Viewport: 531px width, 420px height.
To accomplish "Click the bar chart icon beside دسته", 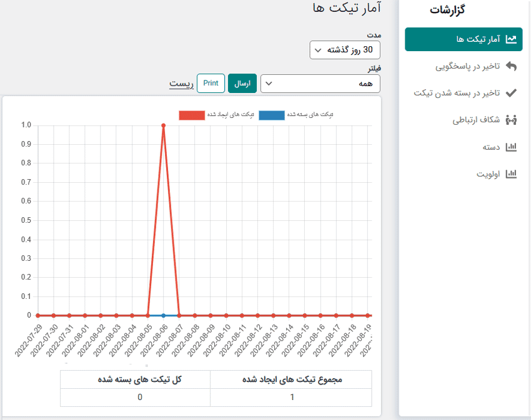I will (510, 147).
